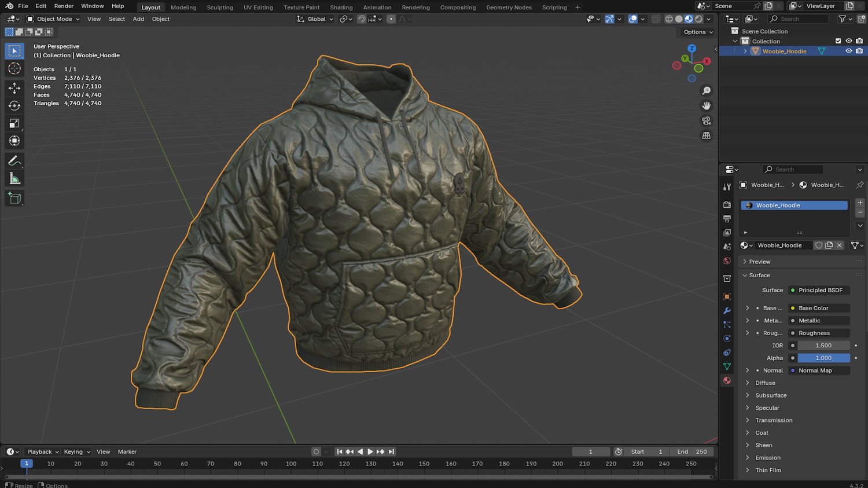Expand the Subsurface material panel
Screen dimensions: 868x488
click(x=771, y=395)
